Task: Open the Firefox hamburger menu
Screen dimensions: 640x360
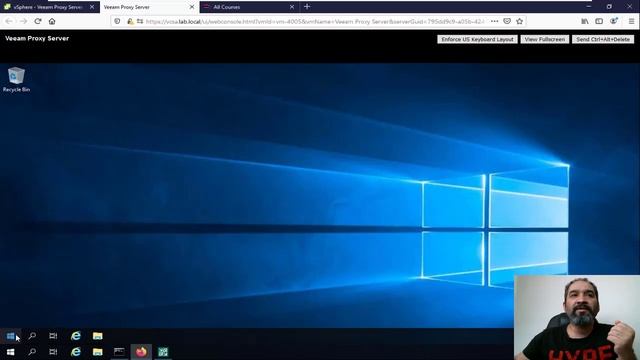Action: [631, 21]
